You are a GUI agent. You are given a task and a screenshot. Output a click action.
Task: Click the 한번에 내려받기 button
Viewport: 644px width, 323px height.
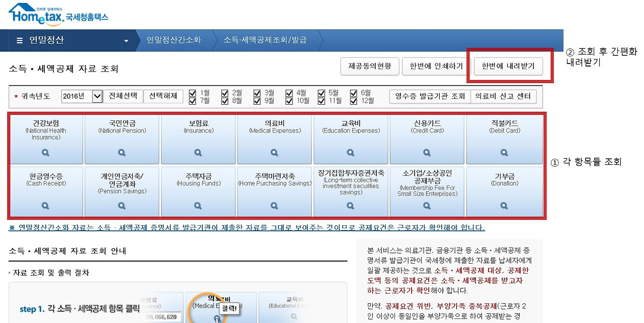click(508, 67)
